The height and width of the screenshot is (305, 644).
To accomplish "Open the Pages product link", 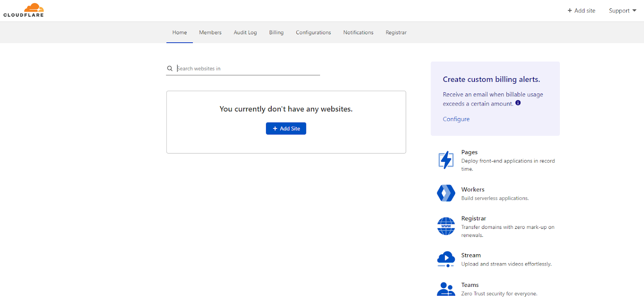I will pyautogui.click(x=469, y=152).
